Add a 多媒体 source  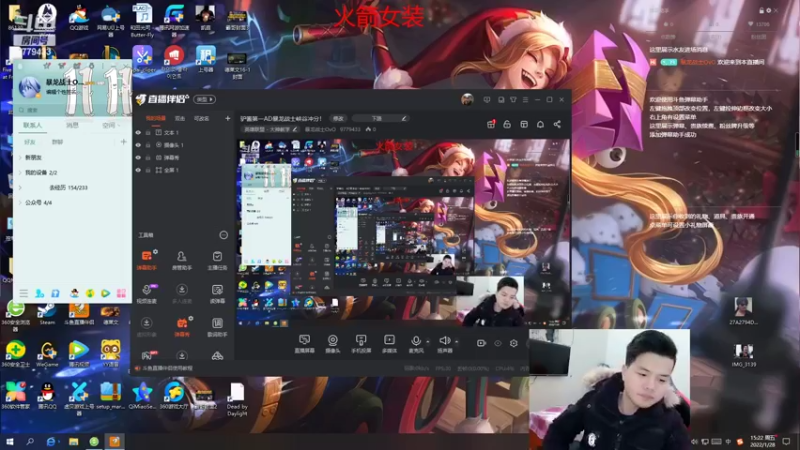pyautogui.click(x=389, y=344)
